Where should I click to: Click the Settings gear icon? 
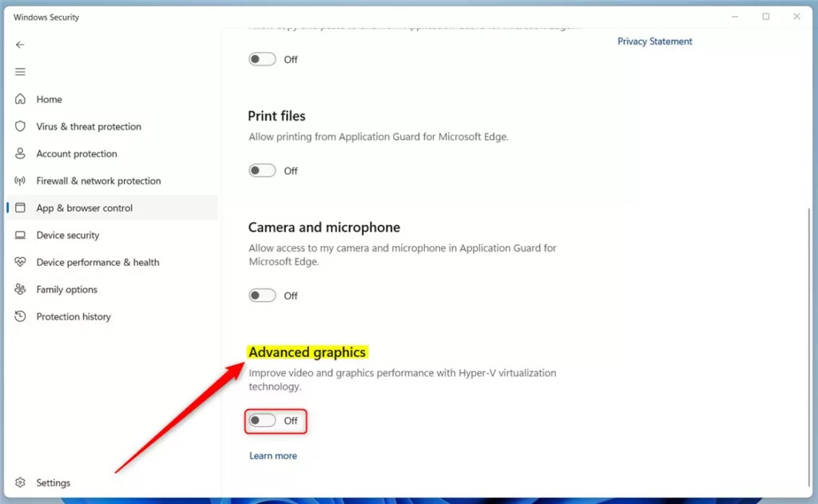pos(20,482)
